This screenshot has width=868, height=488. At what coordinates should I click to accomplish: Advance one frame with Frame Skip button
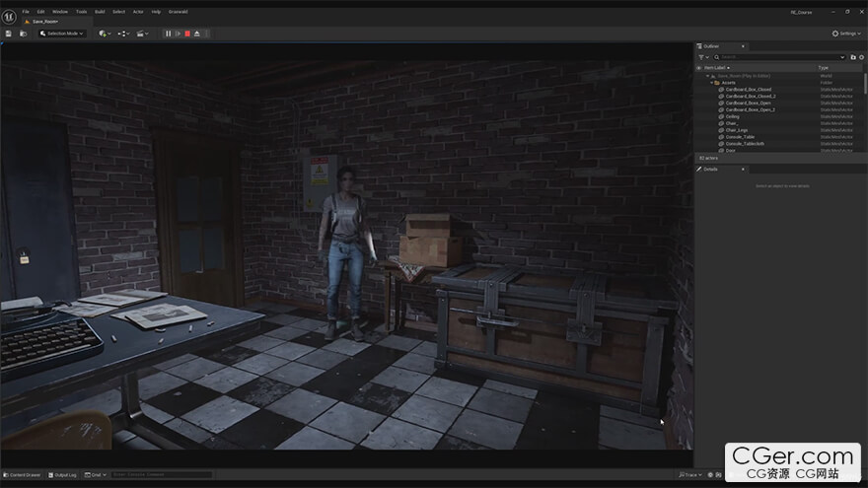tap(178, 34)
